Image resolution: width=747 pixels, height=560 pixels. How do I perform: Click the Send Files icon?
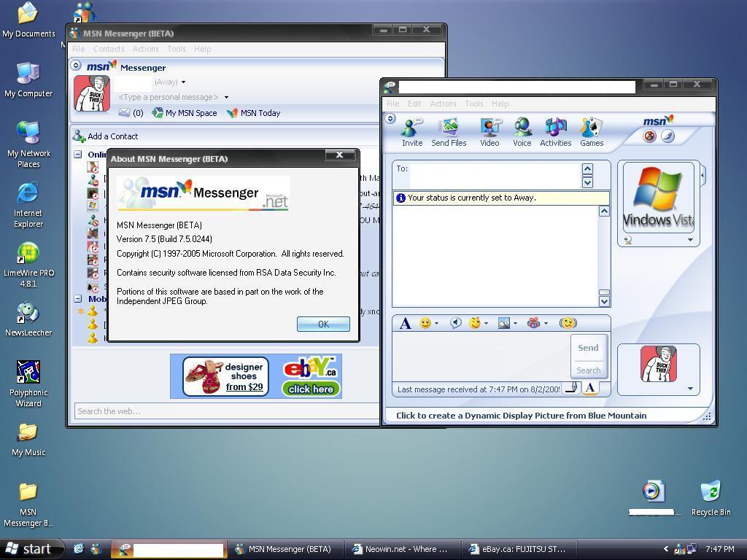click(449, 132)
